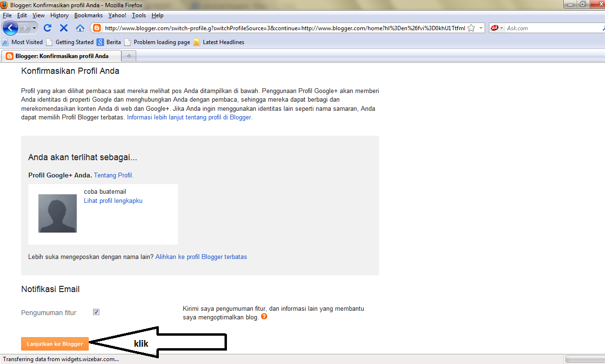Open the Latest Headlines feed bookmark
This screenshot has width=605, height=364.
[219, 42]
